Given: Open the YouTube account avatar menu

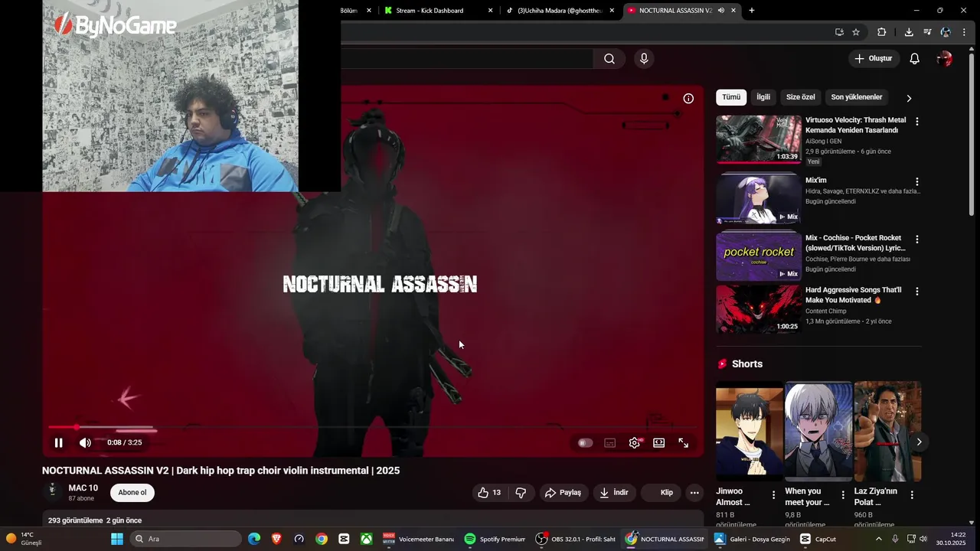Looking at the screenshot, I should tap(945, 59).
